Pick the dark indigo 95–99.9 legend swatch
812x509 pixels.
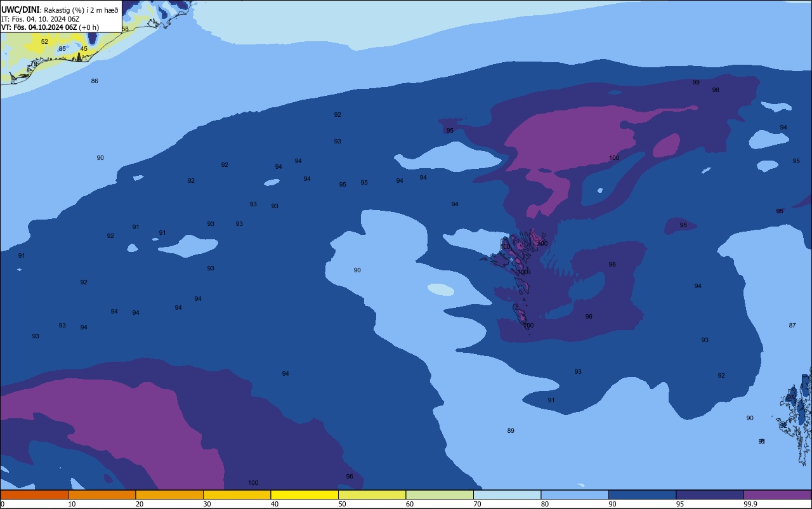tap(710, 494)
